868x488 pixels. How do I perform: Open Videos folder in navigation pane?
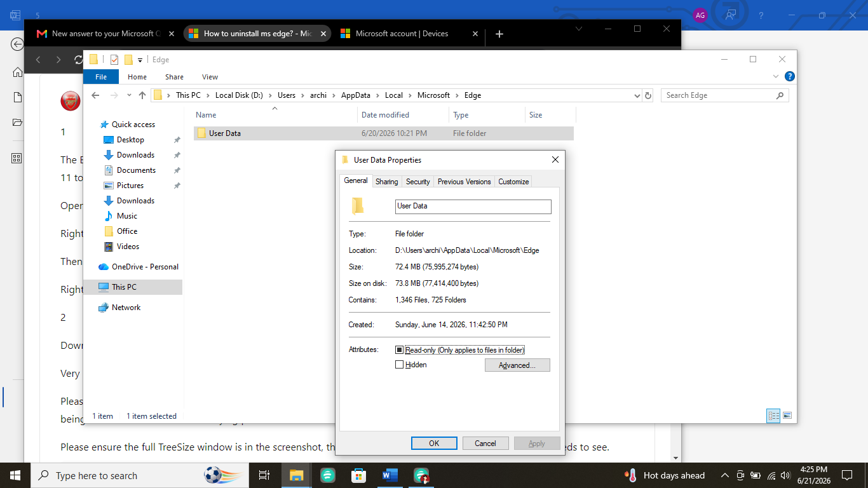128,247
